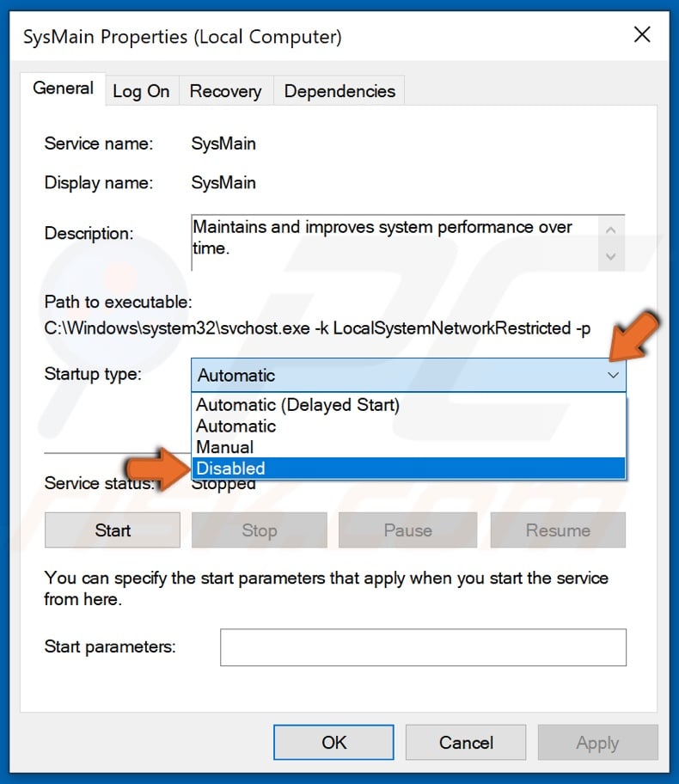The height and width of the screenshot is (784, 679).
Task: View the Dependencies tab
Action: [339, 90]
